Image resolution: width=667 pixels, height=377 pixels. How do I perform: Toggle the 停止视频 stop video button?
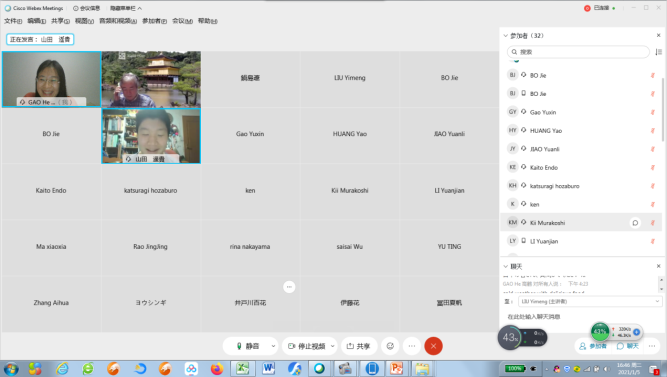click(306, 346)
